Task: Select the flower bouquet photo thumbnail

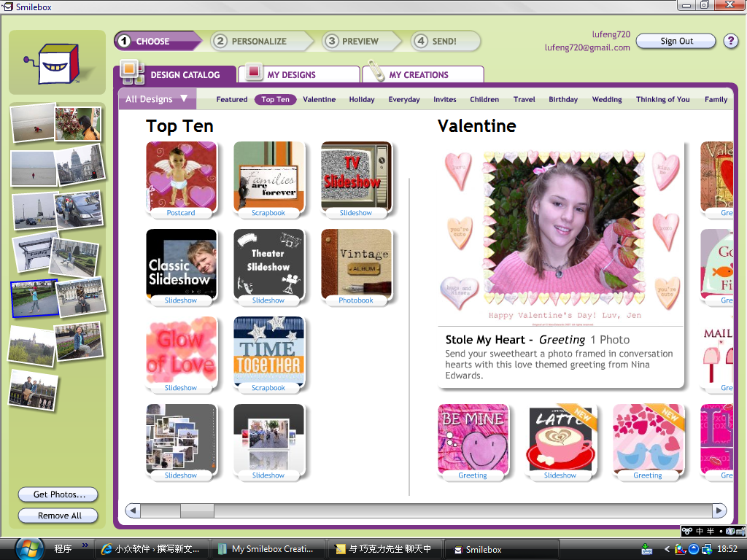Action: (x=78, y=123)
